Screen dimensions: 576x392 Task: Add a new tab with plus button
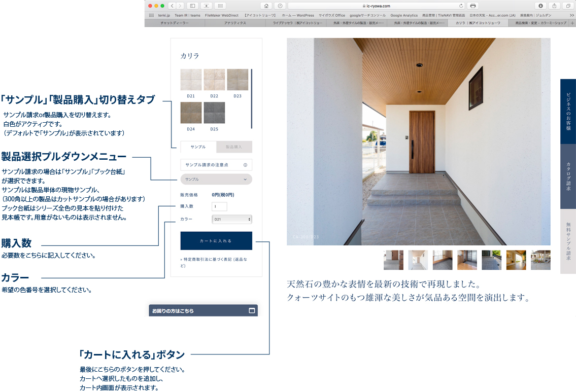point(572,23)
